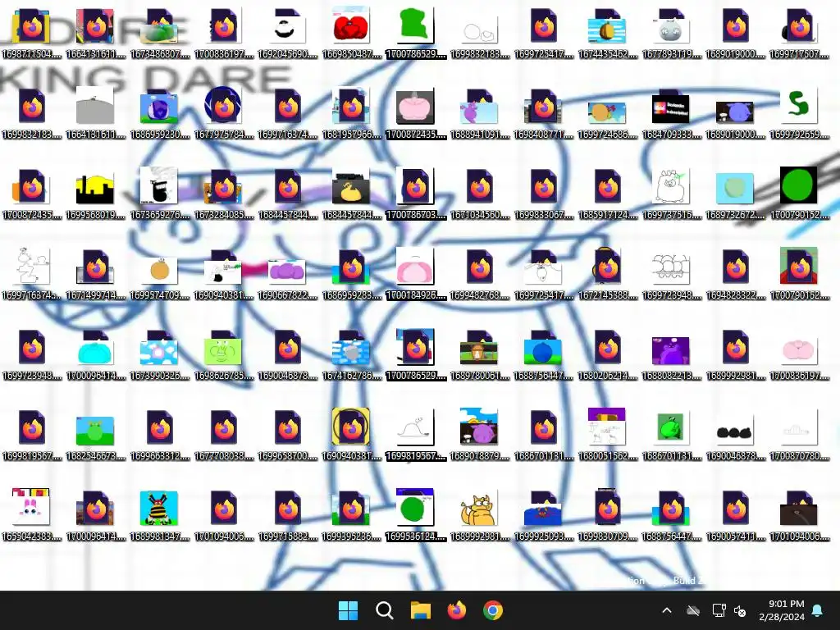Select pink blob image 1700184926...
Viewport: 840px width, 630px height.
pyautogui.click(x=415, y=274)
